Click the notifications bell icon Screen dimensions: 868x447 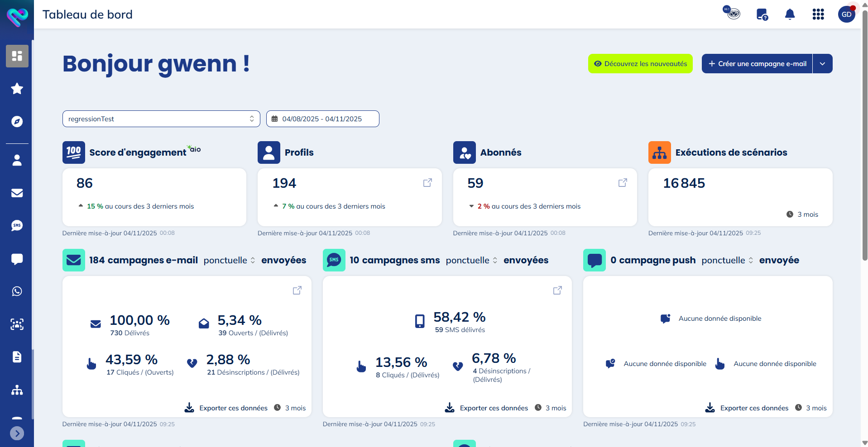[x=790, y=14]
